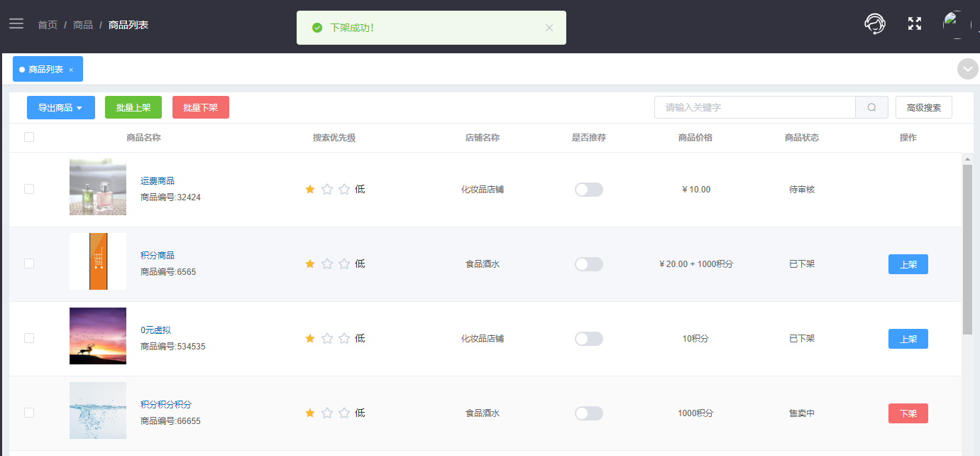Click third star for 积分商品 priority

344,264
